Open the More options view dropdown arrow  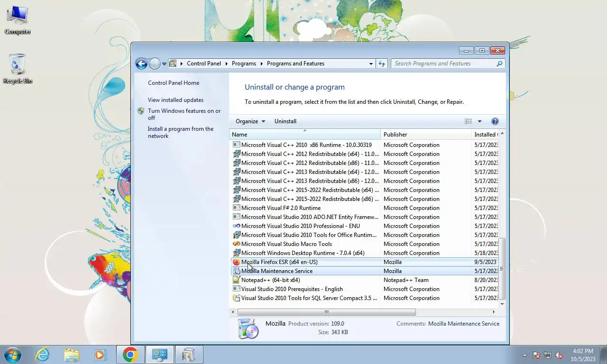coord(479,121)
